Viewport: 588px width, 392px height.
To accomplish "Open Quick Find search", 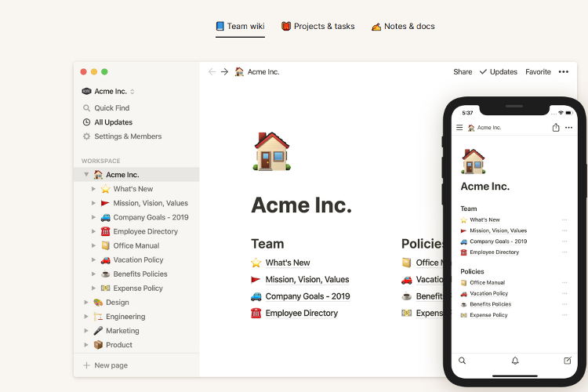I will pos(106,108).
